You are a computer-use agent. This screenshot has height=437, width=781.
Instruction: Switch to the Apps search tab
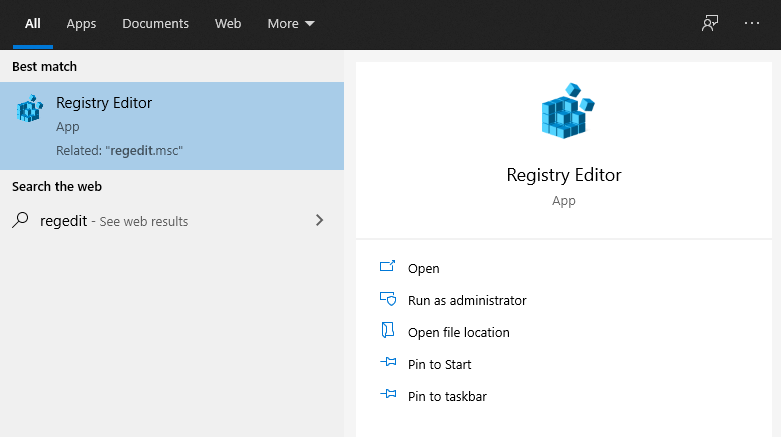coord(81,24)
